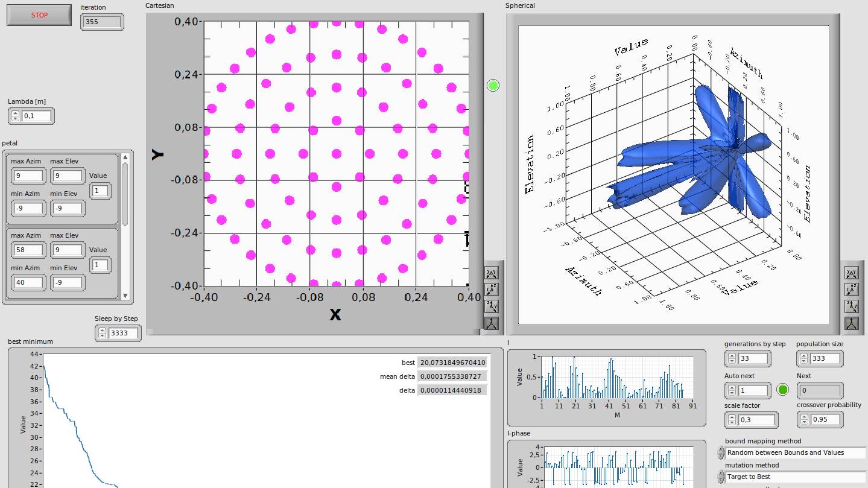868x488 pixels.
Task: Click the Sleep by Step stepper arrows
Action: (x=103, y=333)
